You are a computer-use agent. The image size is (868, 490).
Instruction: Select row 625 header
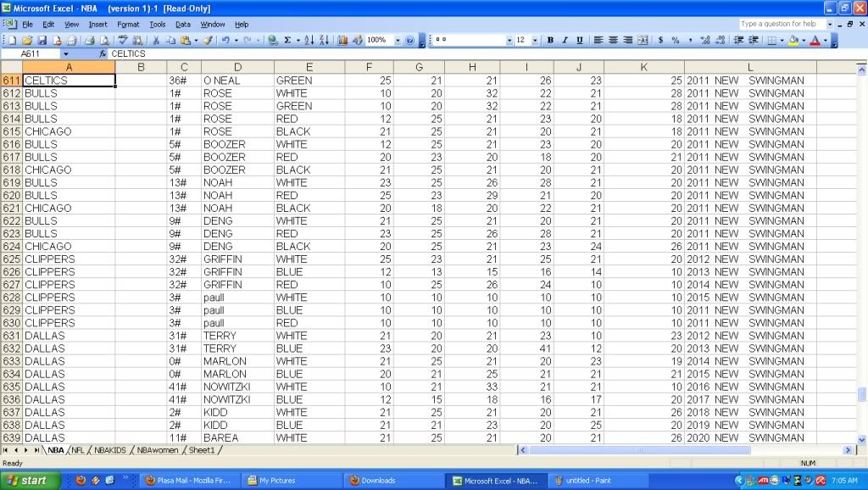[11, 259]
